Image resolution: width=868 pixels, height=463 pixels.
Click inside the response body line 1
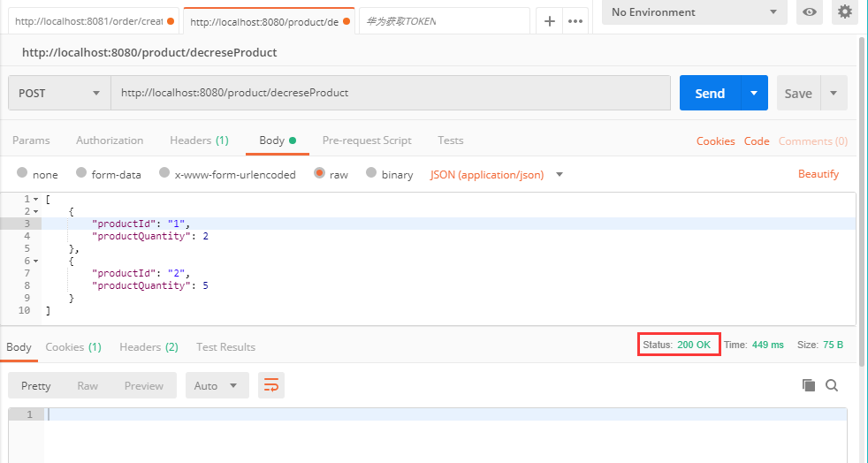[445, 414]
